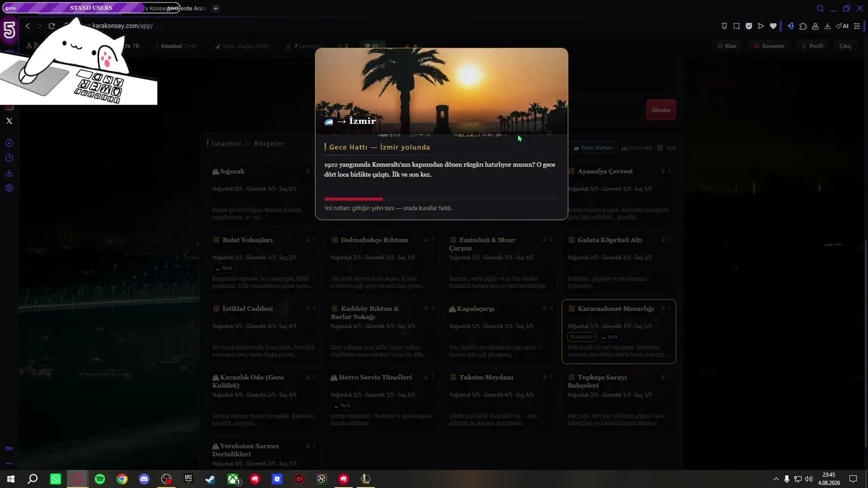
Task: Open the Topkapı Sarayı Bahçeleri region card
Action: pyautogui.click(x=618, y=400)
